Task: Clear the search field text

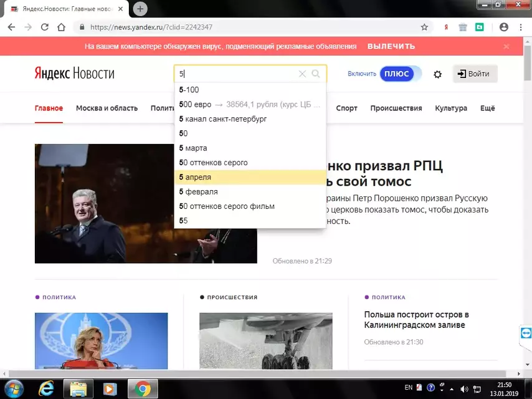Action: pos(302,74)
